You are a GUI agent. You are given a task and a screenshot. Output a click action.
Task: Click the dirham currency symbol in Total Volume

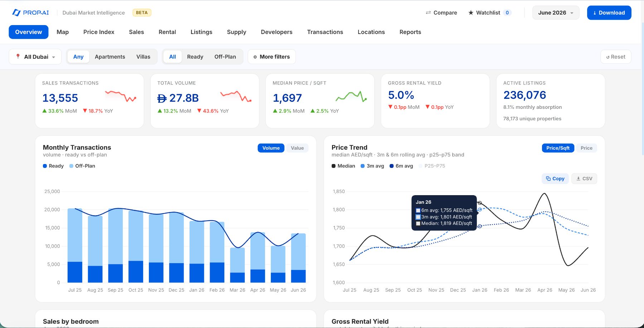(162, 98)
